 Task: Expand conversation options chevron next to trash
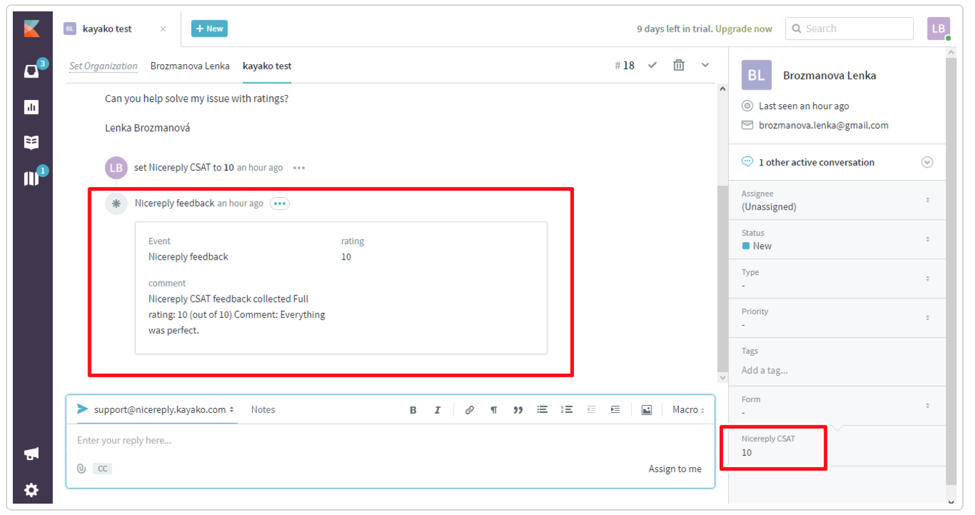pyautogui.click(x=705, y=65)
